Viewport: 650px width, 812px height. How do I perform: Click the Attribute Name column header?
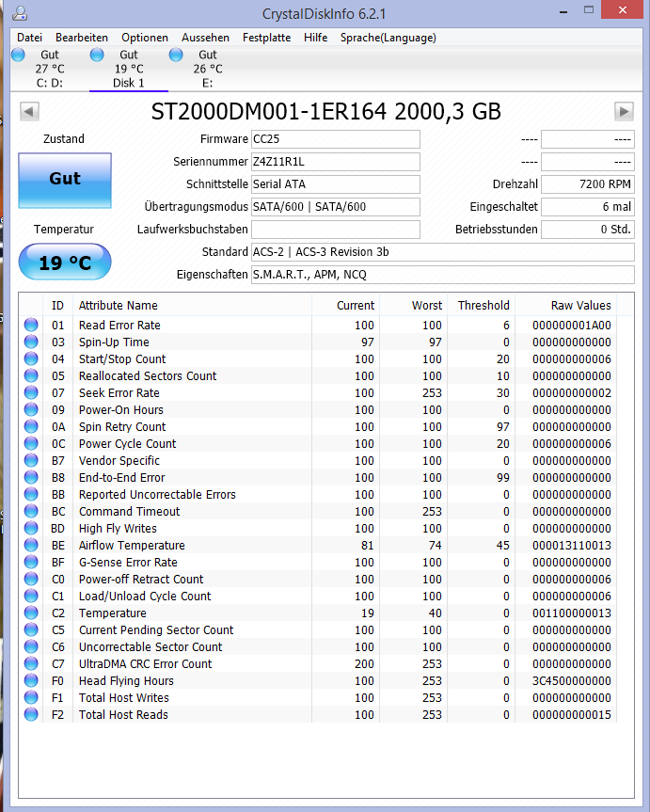point(192,306)
